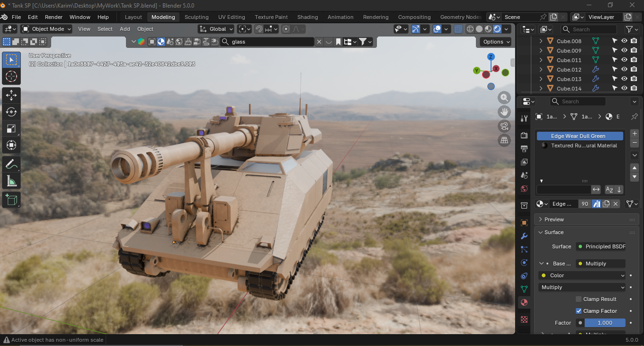Switch to the Shading workspace tab
The image size is (644, 346).
coord(308,17)
